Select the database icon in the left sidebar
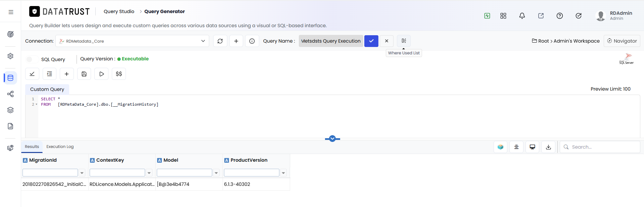644x207 pixels. point(10,78)
